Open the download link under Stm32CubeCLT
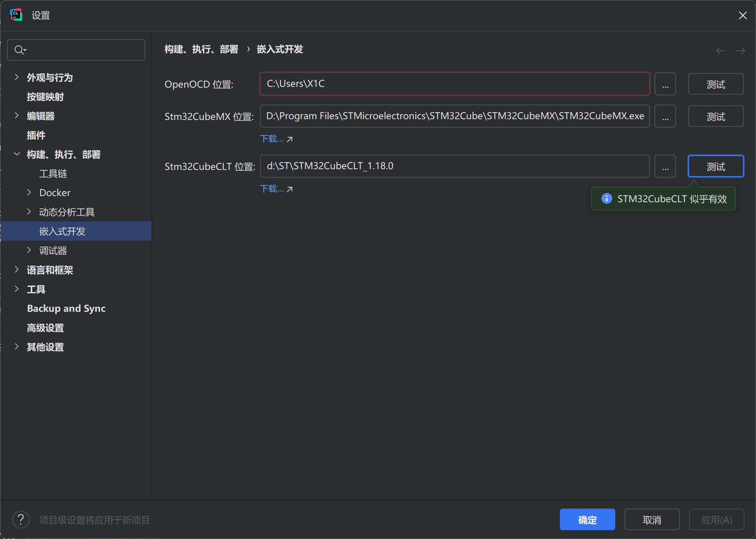Screen dimensions: 756x539 click(276, 189)
